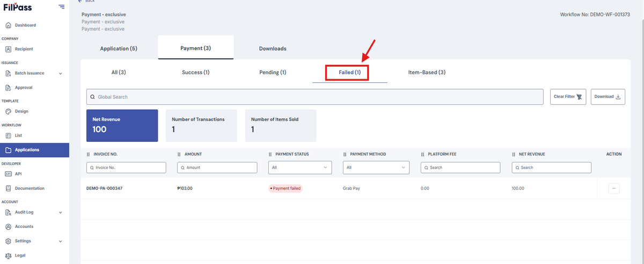This screenshot has width=644, height=264.
Task: Open the Payment Status filter dropdown
Action: tap(300, 167)
